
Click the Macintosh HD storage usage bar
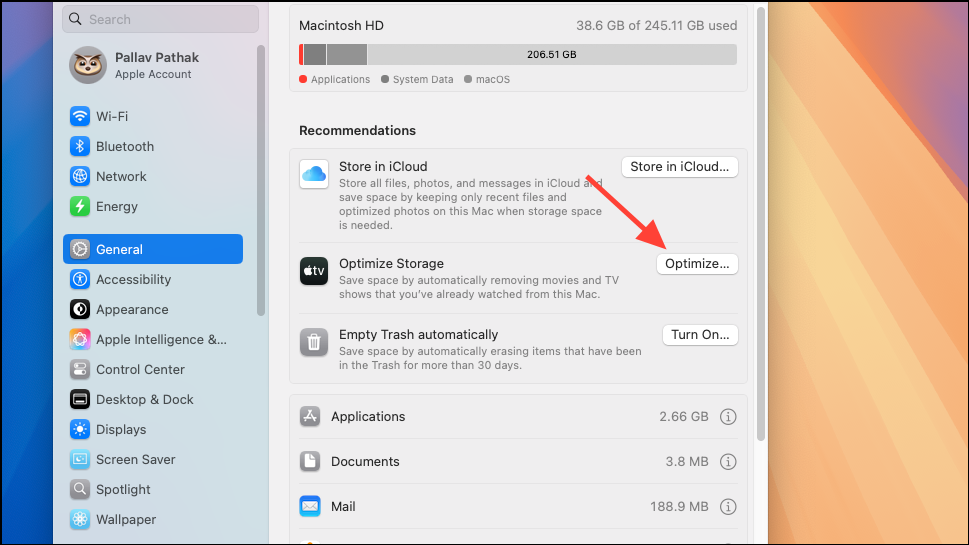pos(517,54)
